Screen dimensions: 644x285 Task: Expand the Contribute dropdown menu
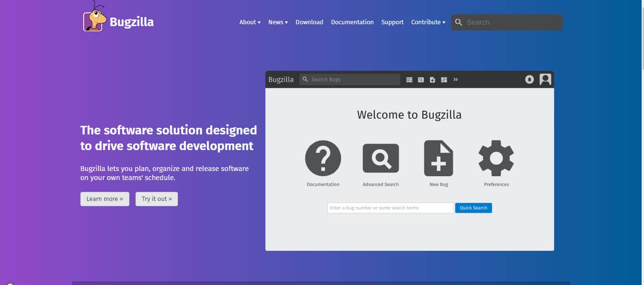click(428, 22)
